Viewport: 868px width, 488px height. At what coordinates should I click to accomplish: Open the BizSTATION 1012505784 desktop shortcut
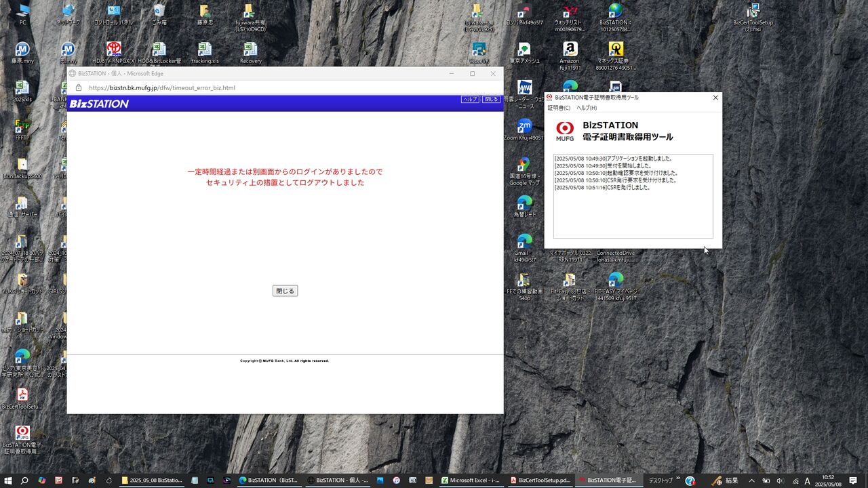(x=615, y=18)
